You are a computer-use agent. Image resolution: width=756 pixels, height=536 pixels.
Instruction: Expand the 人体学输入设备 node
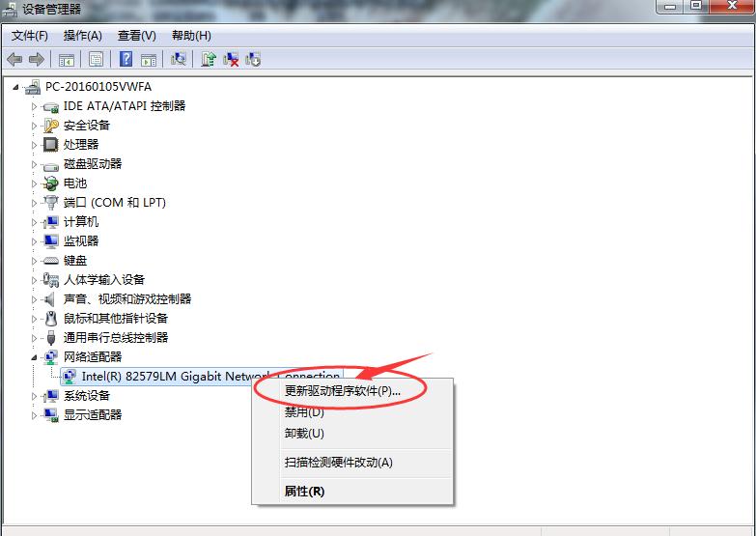[x=34, y=280]
